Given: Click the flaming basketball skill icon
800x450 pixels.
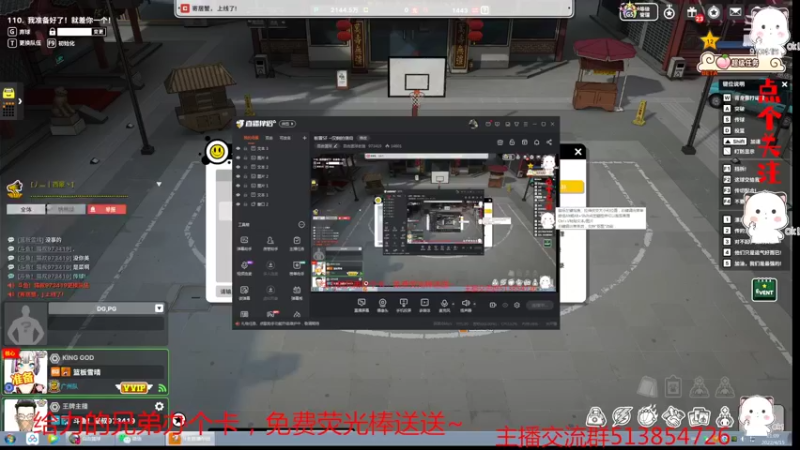Looking at the screenshot, I should (647, 416).
